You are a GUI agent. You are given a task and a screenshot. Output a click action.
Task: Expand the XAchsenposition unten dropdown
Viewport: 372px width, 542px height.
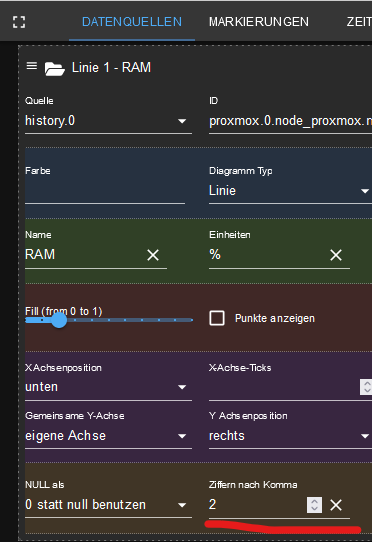click(x=108, y=387)
